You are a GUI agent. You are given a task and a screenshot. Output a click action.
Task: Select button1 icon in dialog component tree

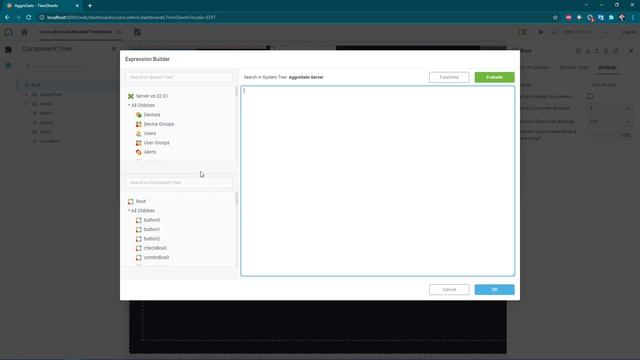(138, 229)
